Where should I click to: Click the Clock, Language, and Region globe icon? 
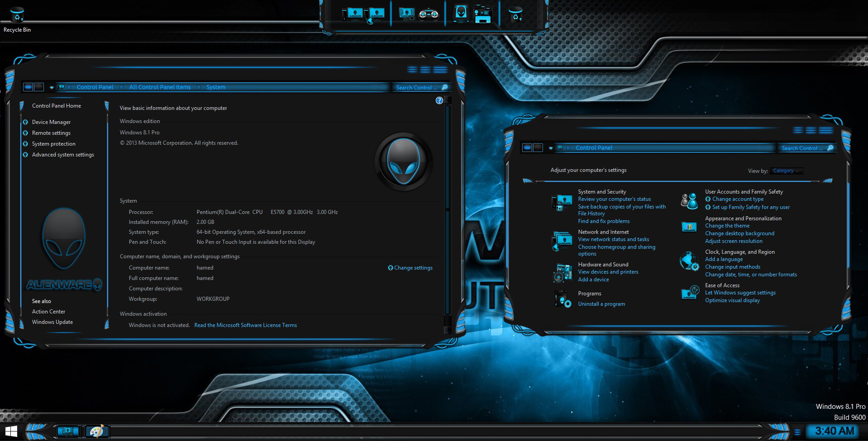point(689,261)
